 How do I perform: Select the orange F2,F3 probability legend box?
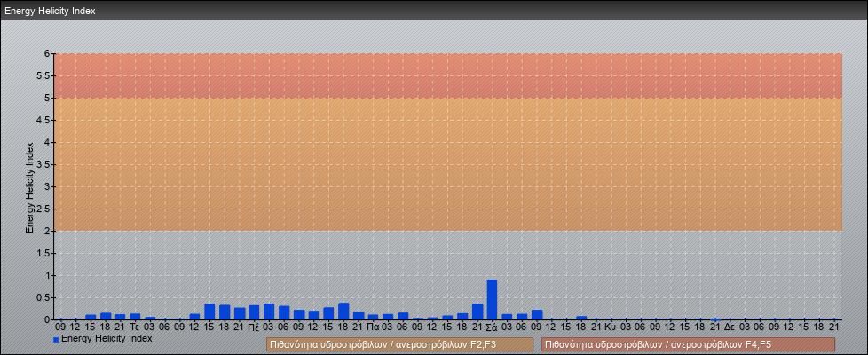[x=399, y=344]
